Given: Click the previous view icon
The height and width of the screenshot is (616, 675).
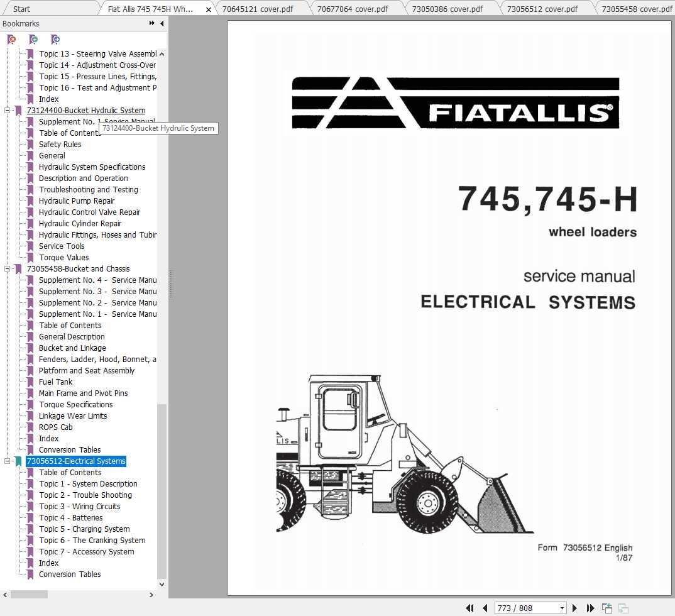Looking at the screenshot, I should tap(607, 608).
